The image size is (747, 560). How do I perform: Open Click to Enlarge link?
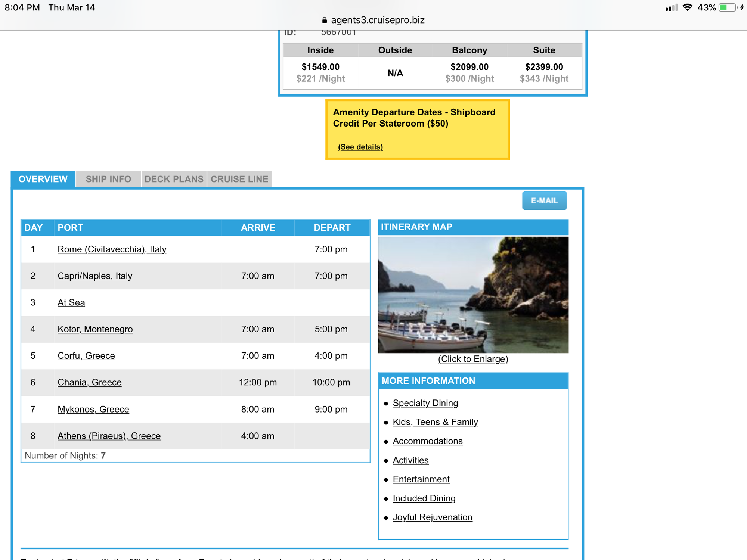(473, 359)
